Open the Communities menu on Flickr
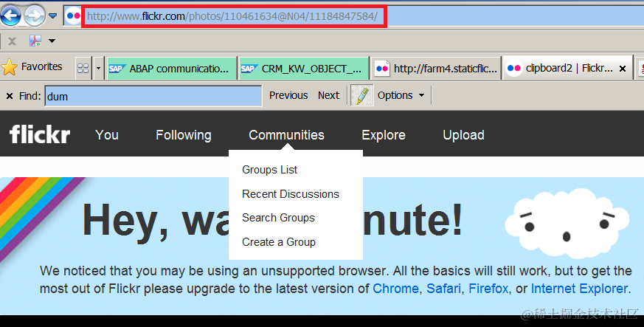The height and width of the screenshot is (327, 644). coord(287,135)
